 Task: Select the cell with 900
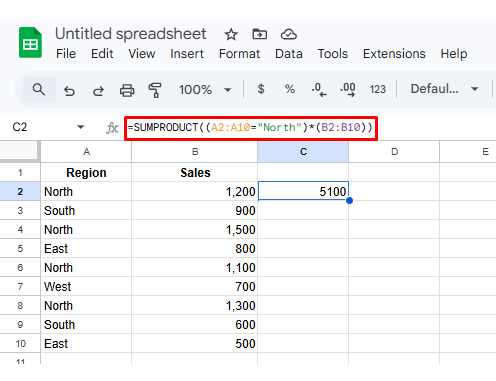[195, 210]
